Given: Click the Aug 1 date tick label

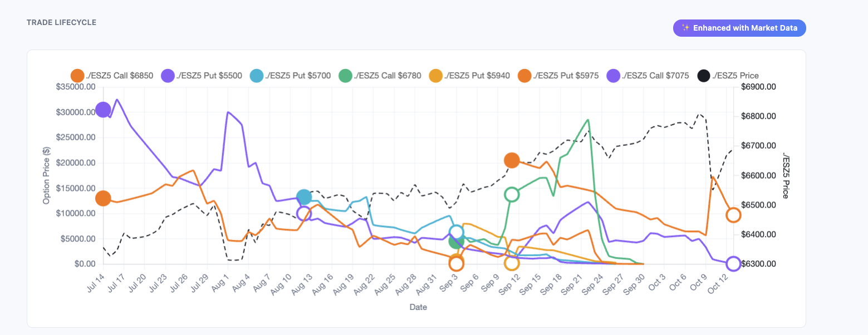Looking at the screenshot, I should (x=222, y=282).
